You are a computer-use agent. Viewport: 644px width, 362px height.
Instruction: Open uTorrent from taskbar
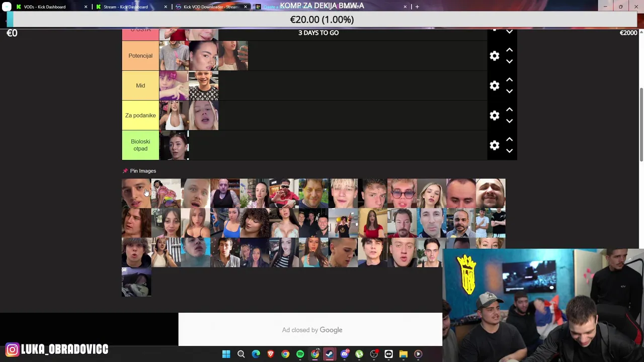pos(359,354)
